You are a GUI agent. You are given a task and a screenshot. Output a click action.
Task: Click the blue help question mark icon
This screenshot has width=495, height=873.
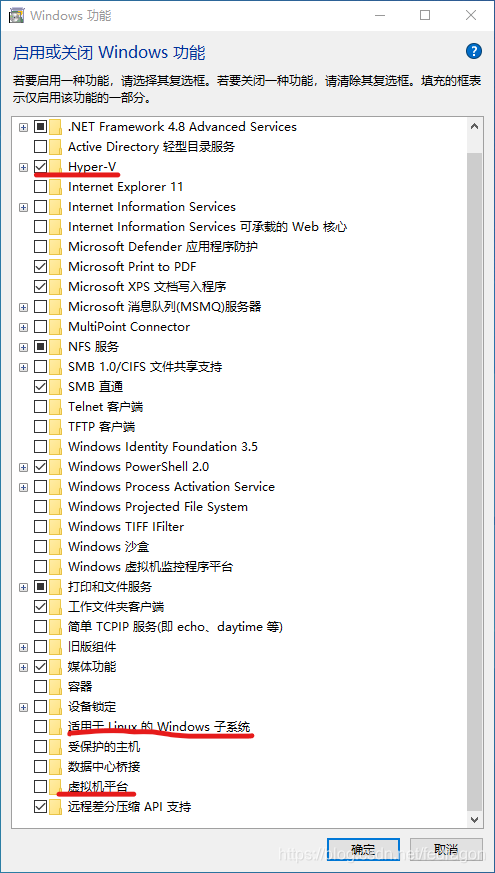[473, 52]
